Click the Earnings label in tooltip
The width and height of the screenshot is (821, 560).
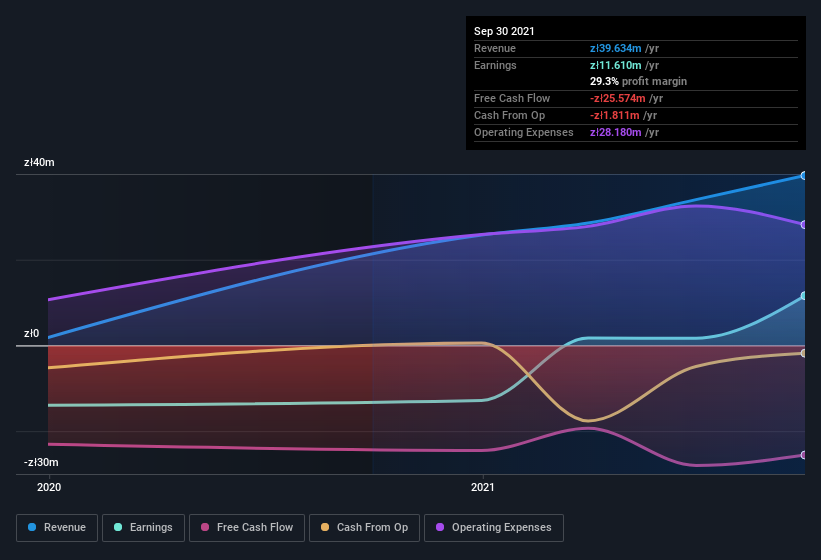coord(495,65)
